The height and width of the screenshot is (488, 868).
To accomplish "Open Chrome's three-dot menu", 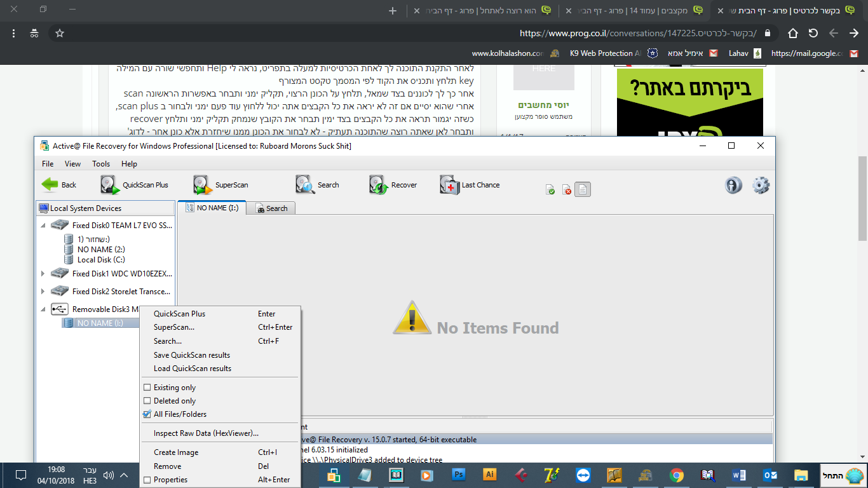I will (13, 33).
